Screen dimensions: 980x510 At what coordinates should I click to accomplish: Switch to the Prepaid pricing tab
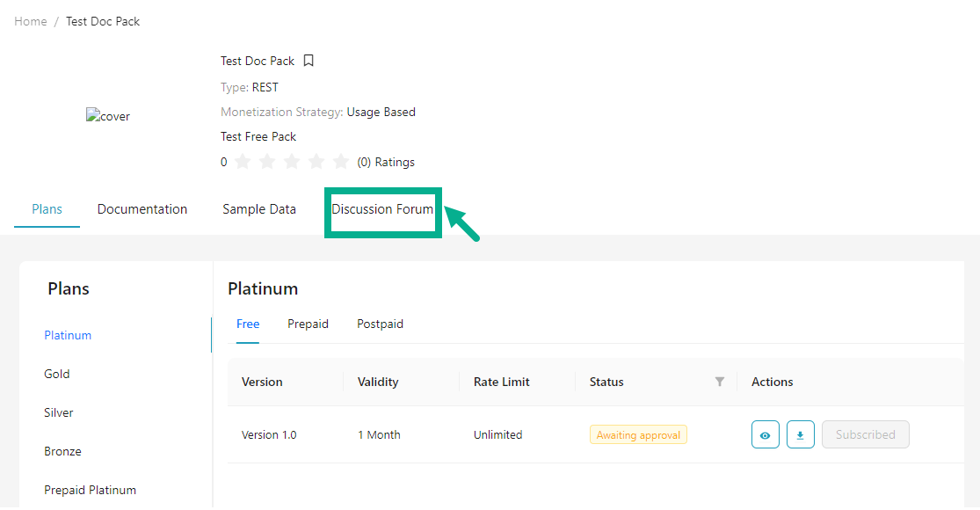[x=308, y=324]
